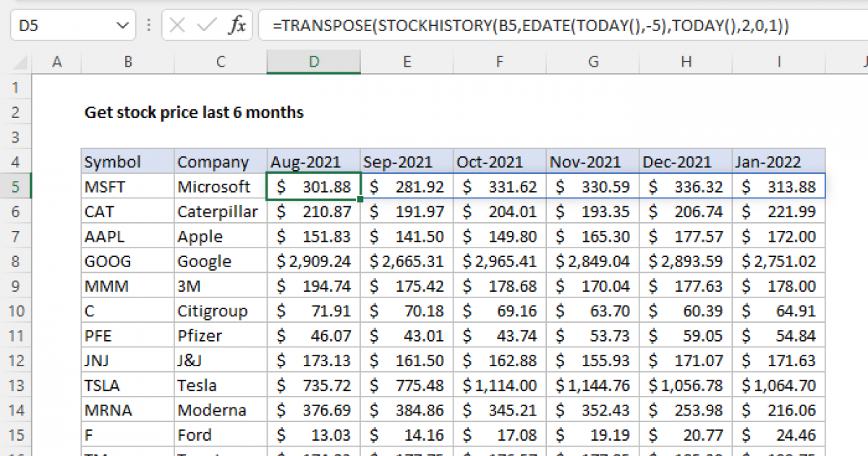Select column D header
The height and width of the screenshot is (456, 868).
coord(313,62)
